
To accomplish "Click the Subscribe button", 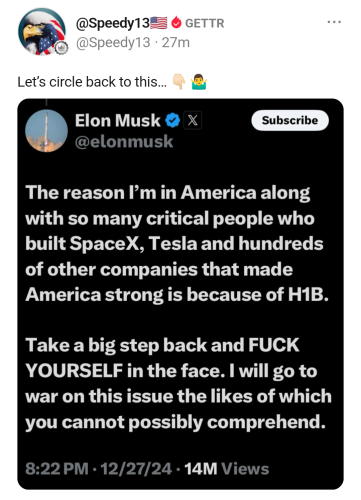I will point(290,120).
